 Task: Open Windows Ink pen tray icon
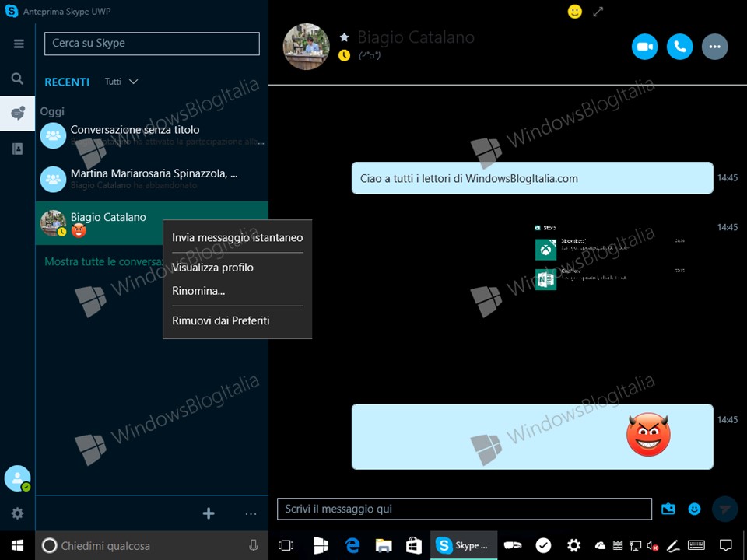click(x=672, y=546)
